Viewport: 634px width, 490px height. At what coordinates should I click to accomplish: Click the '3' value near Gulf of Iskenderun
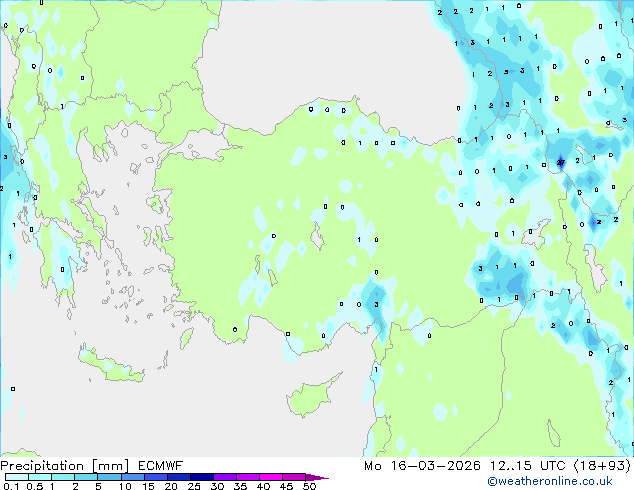(376, 304)
